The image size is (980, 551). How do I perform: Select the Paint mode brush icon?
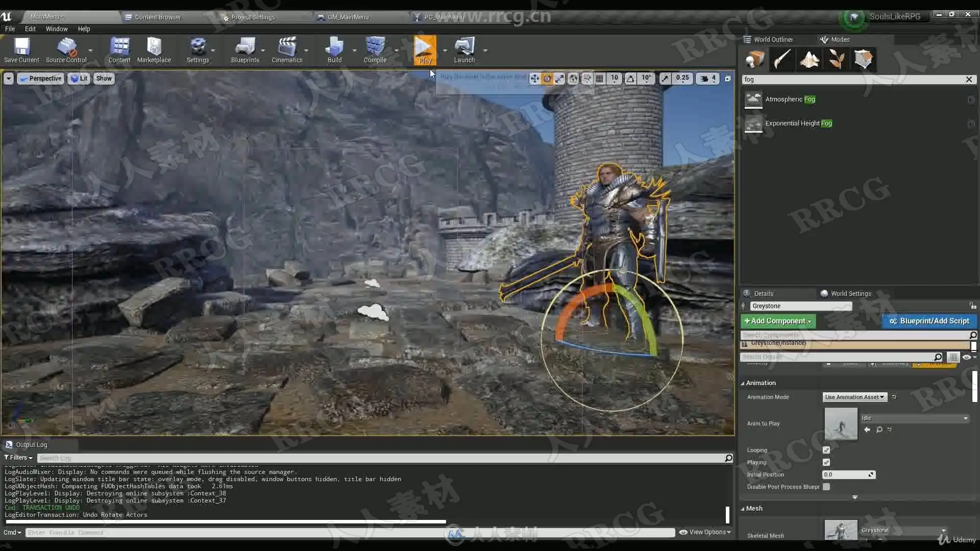[x=782, y=59]
